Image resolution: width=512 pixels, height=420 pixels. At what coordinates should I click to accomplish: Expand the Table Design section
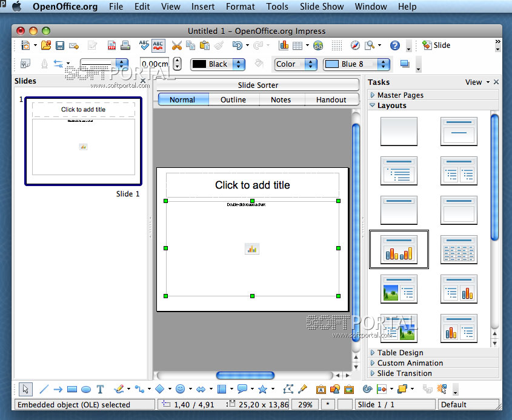433,353
